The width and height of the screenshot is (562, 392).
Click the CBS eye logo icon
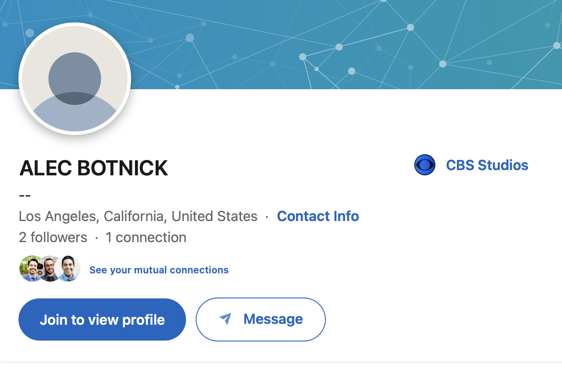[425, 165]
